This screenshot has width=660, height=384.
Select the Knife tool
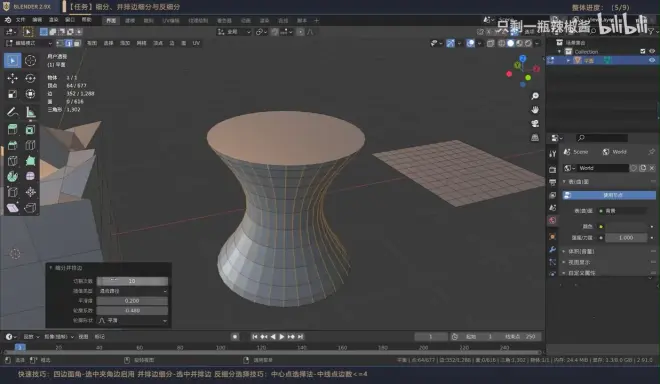12,161
